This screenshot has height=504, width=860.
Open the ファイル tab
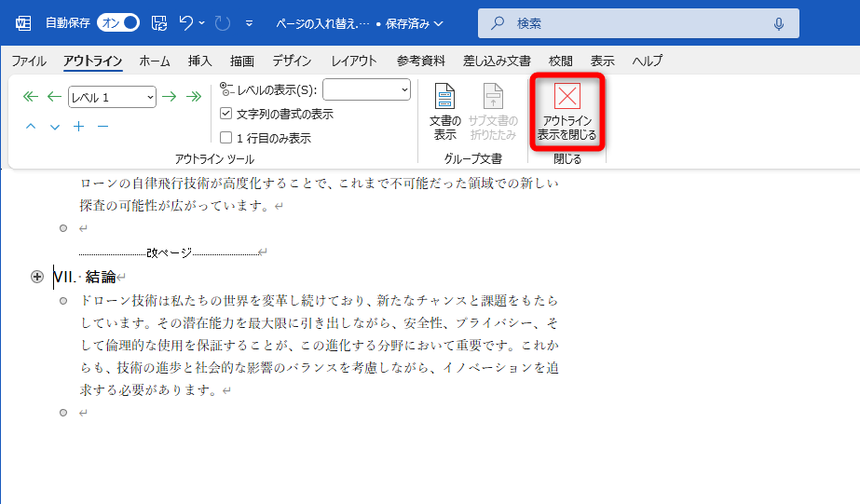coord(29,61)
